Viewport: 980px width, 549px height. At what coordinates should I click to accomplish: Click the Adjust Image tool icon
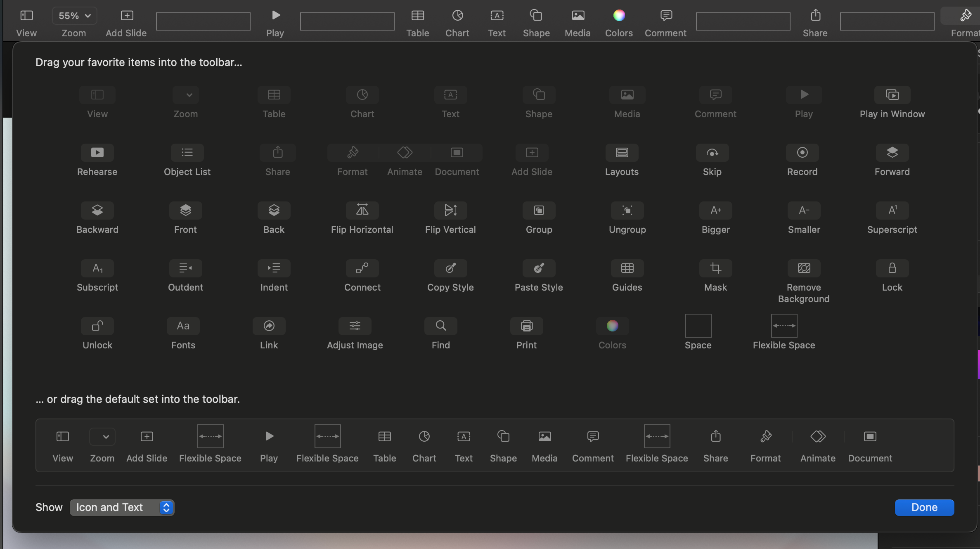tap(355, 326)
